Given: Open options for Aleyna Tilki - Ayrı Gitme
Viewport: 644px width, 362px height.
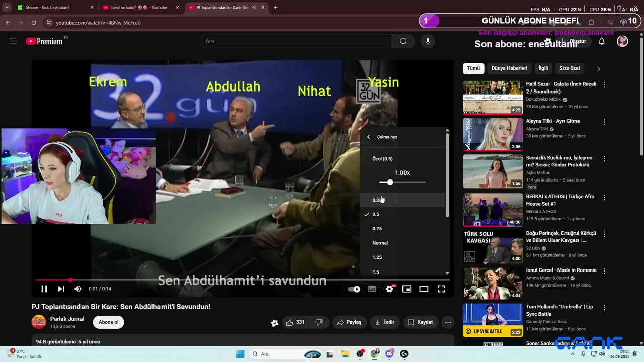Looking at the screenshot, I should click(604, 122).
